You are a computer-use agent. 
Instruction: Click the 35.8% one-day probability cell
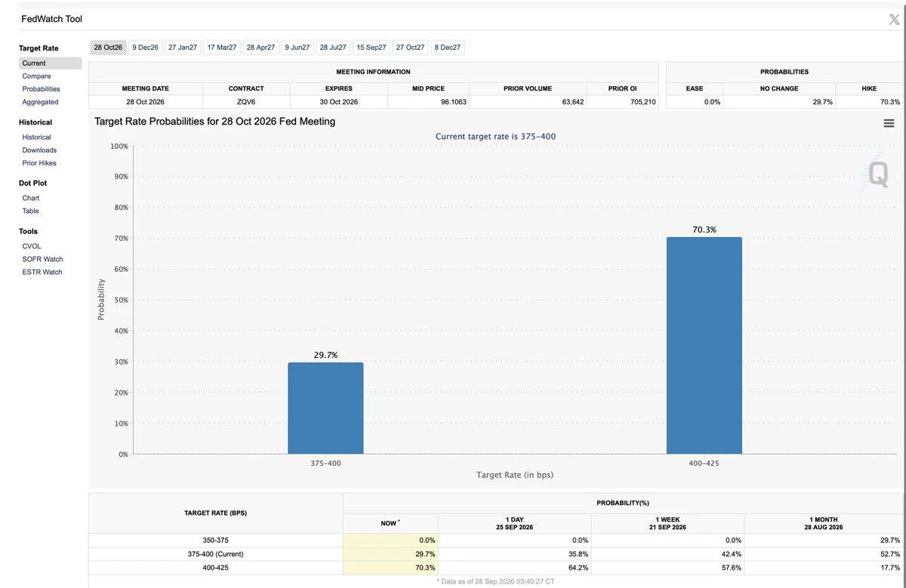514,554
